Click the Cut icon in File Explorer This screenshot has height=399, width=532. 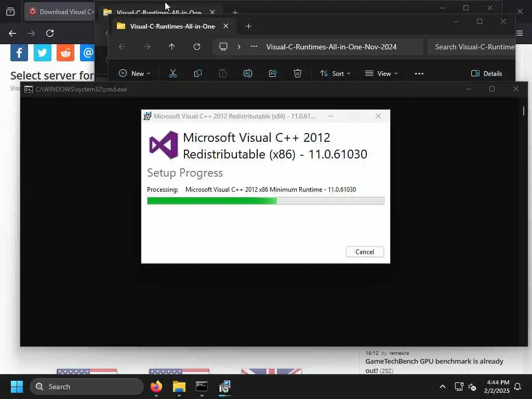173,73
